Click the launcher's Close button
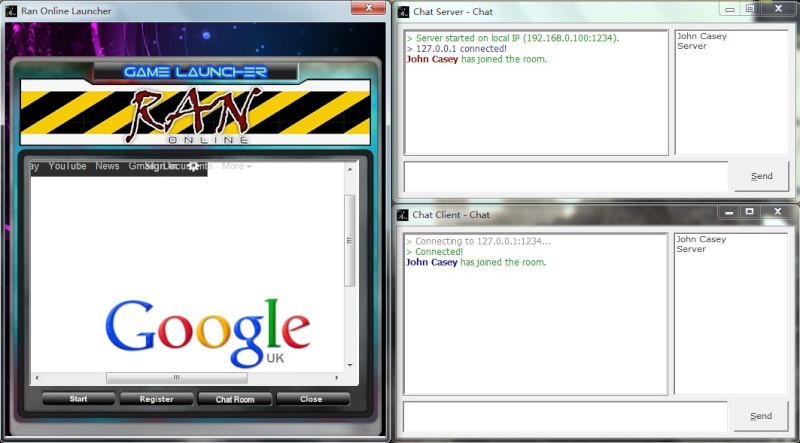This screenshot has width=800, height=443. [x=313, y=399]
